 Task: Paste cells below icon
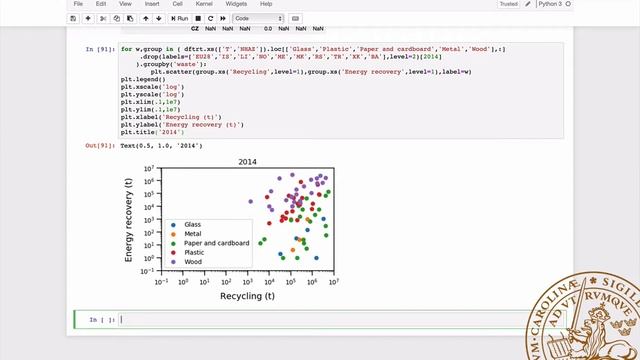click(x=130, y=18)
